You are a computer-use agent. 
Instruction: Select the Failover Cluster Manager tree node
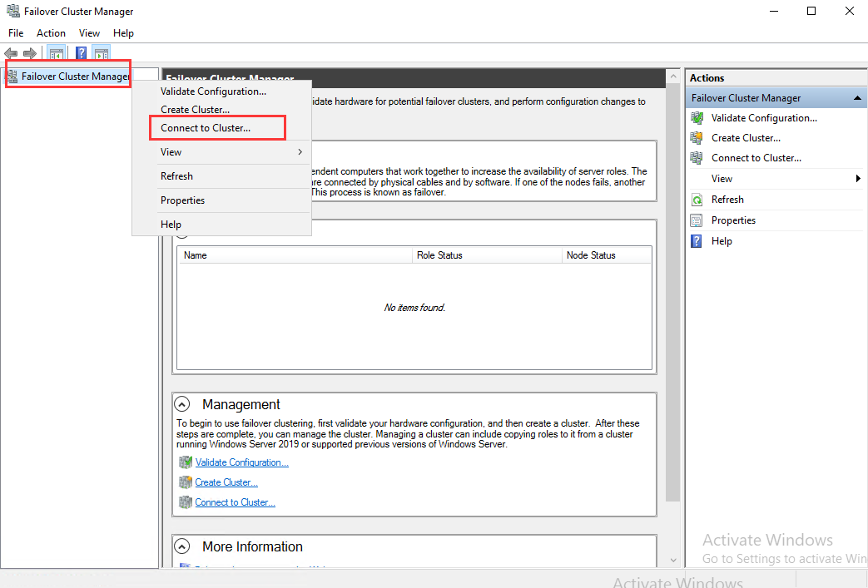(x=75, y=77)
